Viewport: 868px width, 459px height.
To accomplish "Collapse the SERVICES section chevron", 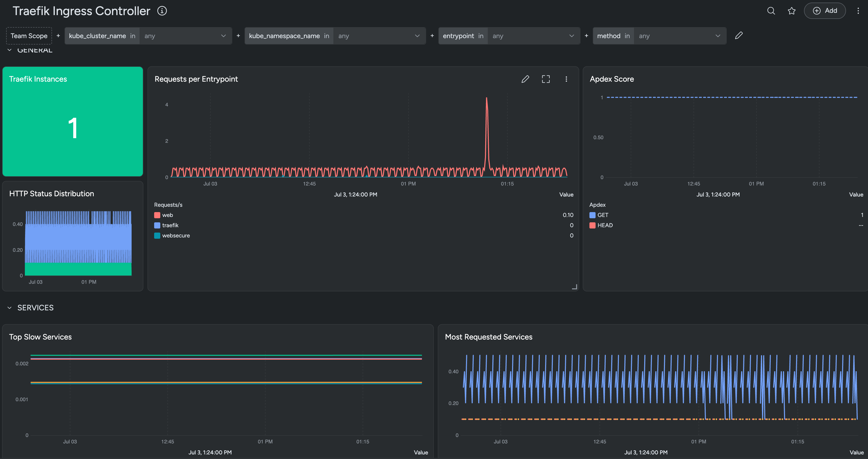I will tap(9, 308).
